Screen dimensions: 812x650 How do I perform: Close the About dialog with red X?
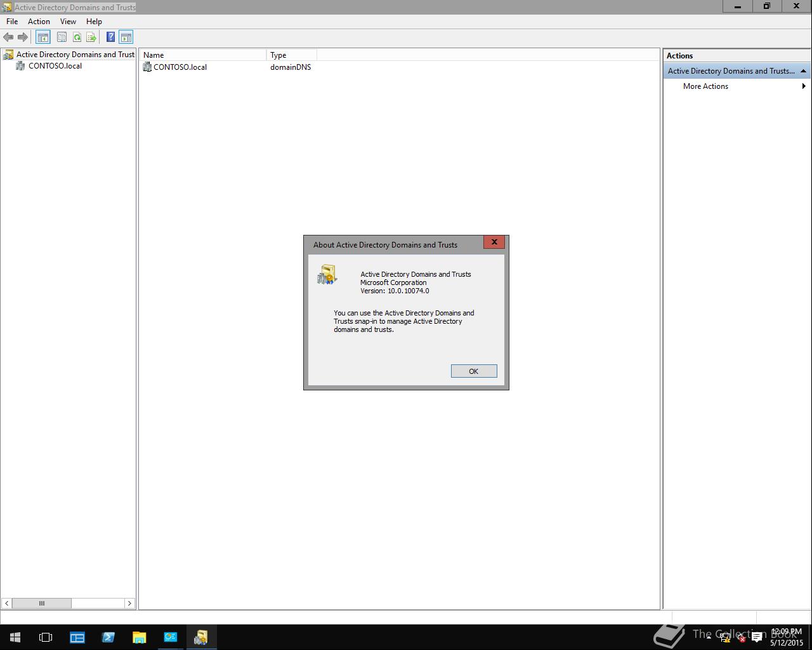494,242
